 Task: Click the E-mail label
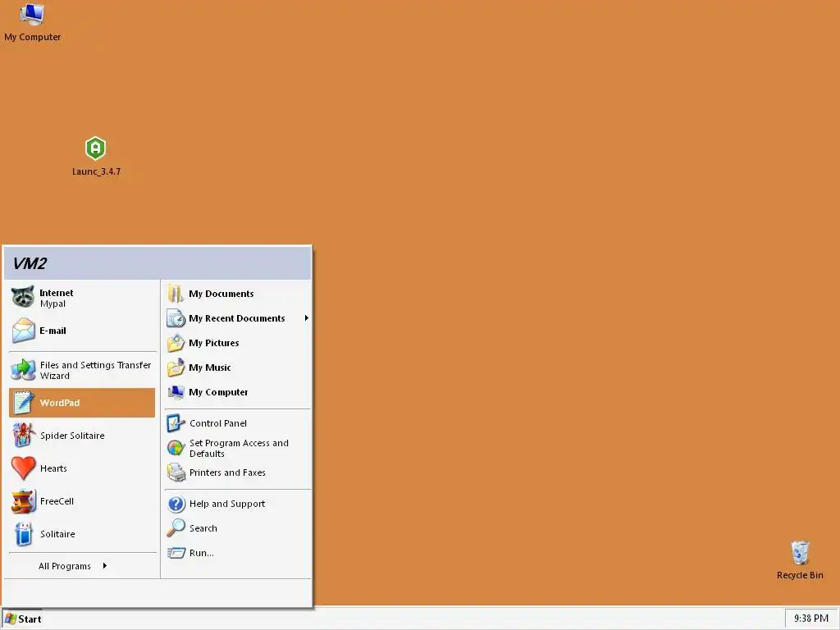click(x=52, y=331)
